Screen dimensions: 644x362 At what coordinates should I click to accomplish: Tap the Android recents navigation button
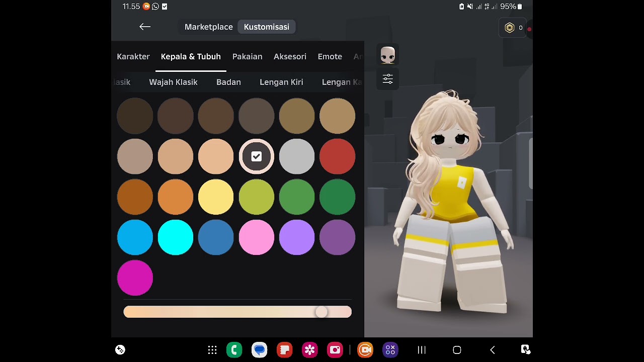point(422,350)
